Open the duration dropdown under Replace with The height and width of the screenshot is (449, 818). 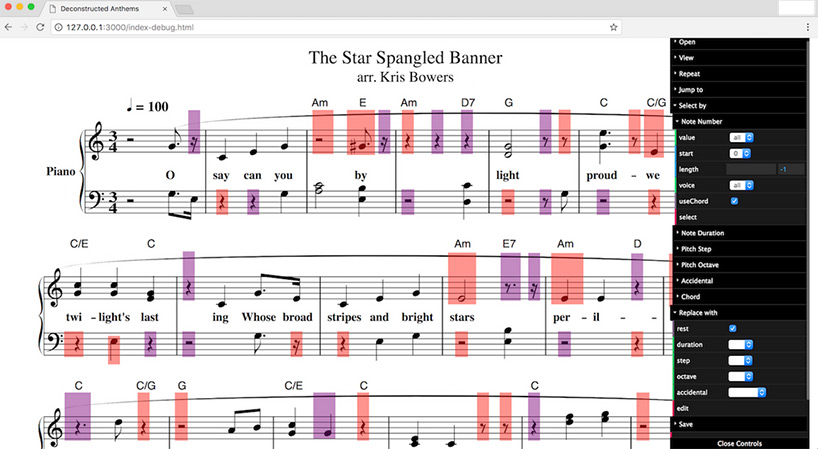pos(740,344)
